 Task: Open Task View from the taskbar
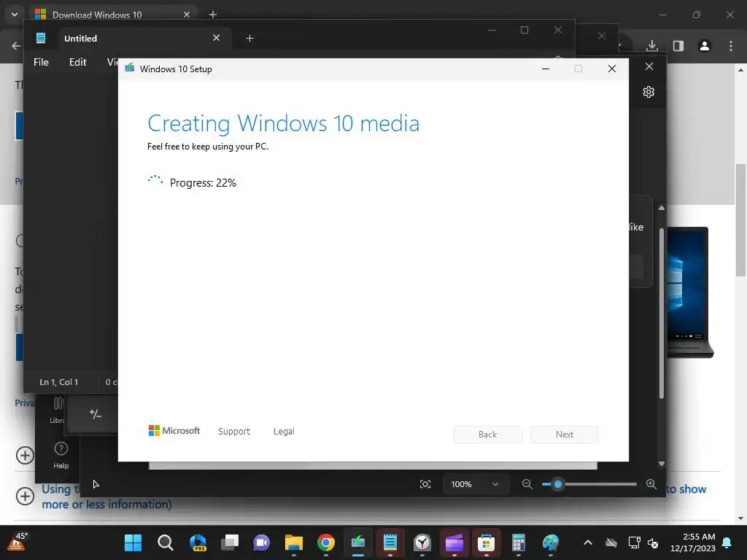pyautogui.click(x=230, y=542)
